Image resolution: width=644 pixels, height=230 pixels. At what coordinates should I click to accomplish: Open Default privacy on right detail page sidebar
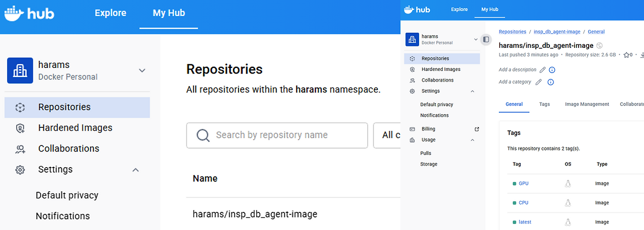pyautogui.click(x=437, y=105)
